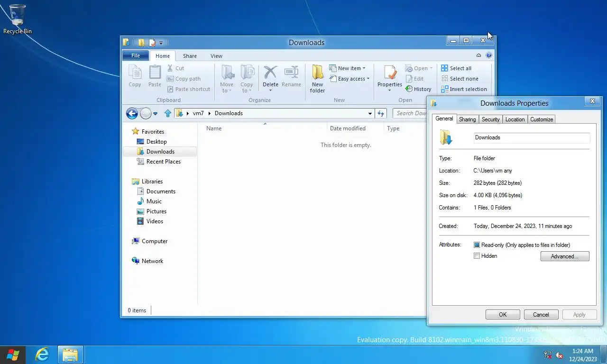Screen dimensions: 607x364
Task: Click the Search Downloads box
Action: click(410, 113)
